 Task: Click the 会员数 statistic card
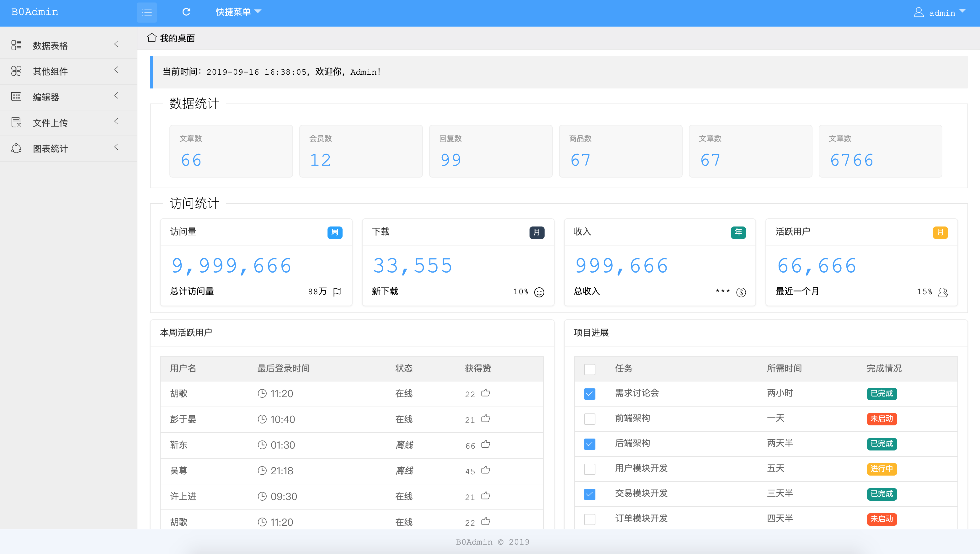(x=361, y=151)
